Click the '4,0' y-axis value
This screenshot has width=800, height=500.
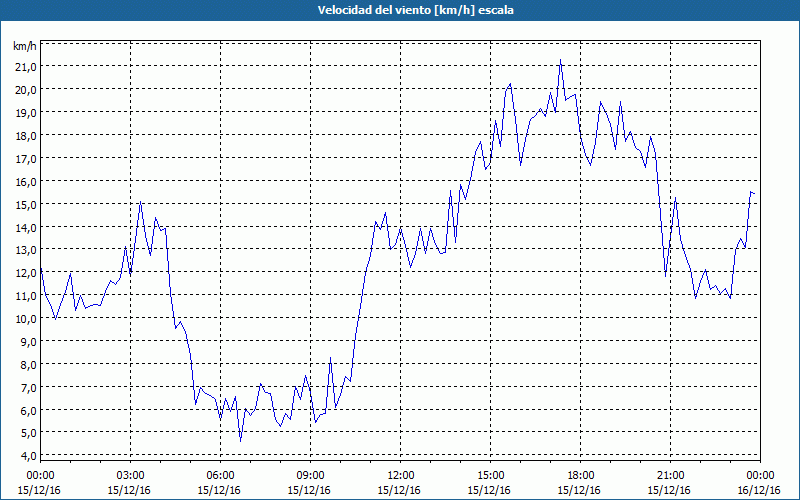pos(28,456)
